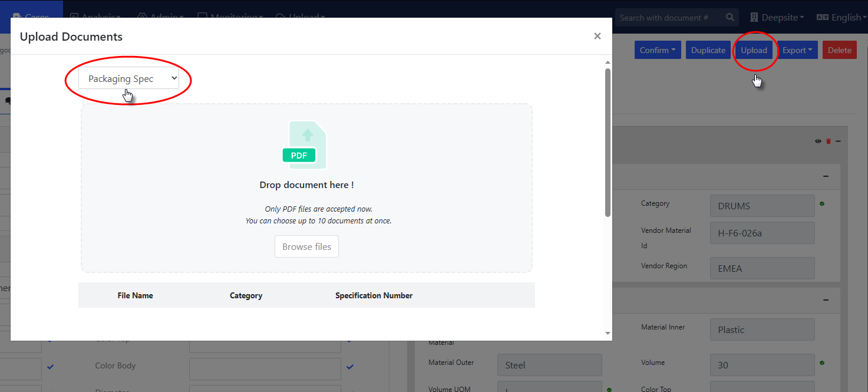Click the language icon beside English
This screenshot has width=868, height=392.
click(822, 18)
